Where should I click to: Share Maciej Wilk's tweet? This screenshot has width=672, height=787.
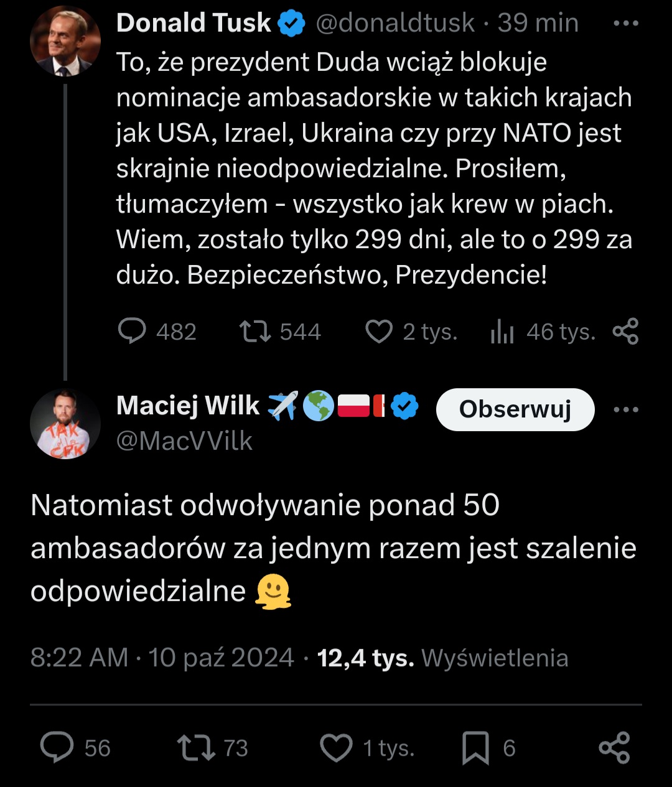click(x=614, y=747)
